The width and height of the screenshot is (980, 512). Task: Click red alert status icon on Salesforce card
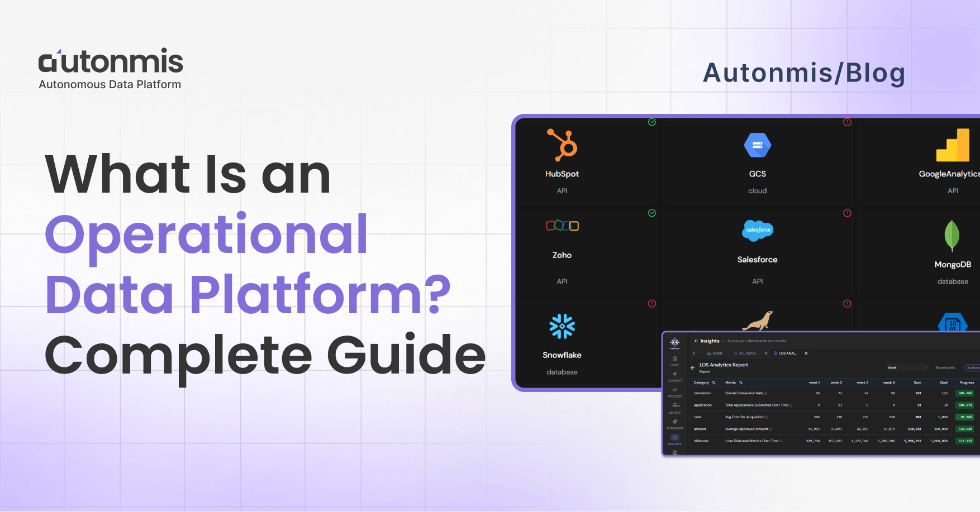(x=847, y=213)
